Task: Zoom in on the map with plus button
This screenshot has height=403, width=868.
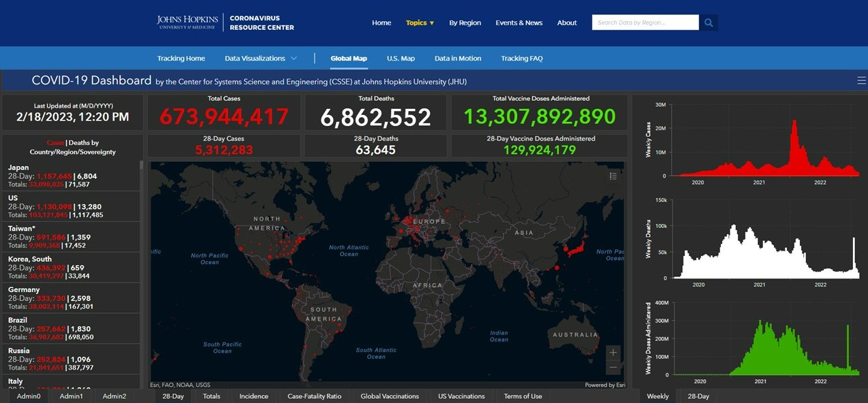Action: point(613,353)
